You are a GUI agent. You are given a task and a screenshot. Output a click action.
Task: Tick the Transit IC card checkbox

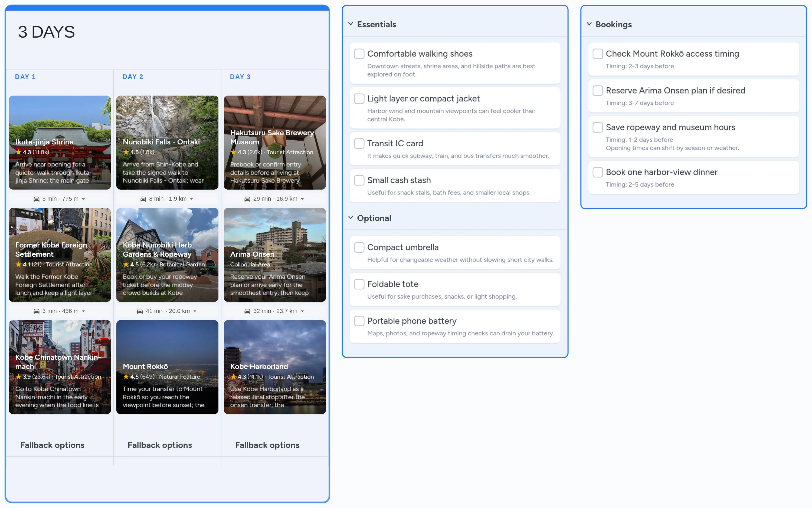click(x=359, y=143)
